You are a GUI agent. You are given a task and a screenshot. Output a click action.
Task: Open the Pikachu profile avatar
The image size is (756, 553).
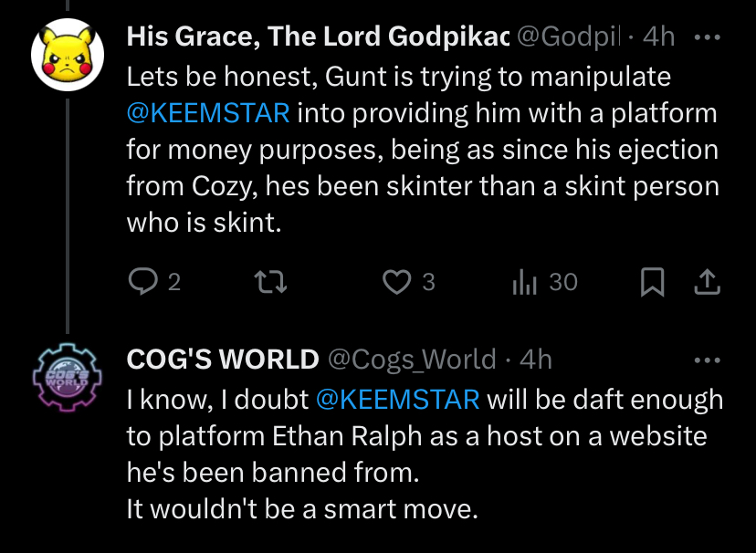[x=68, y=55]
